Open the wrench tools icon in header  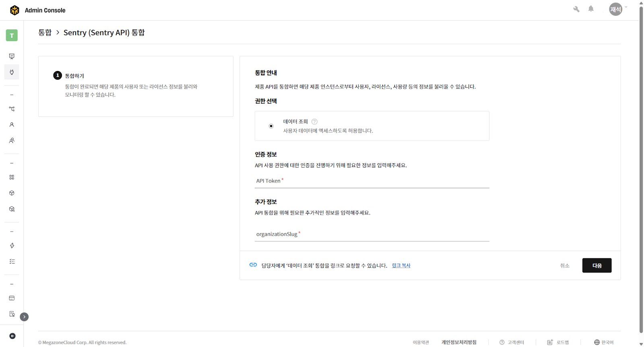pos(576,9)
